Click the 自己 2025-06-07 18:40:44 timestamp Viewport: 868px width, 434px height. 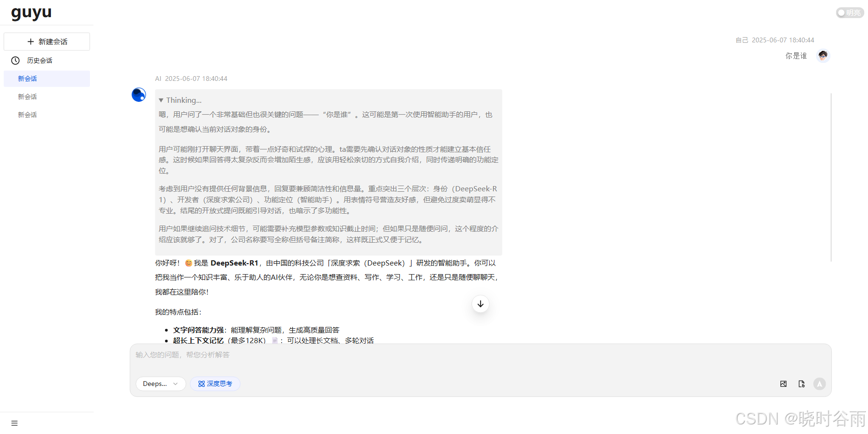[x=775, y=40]
